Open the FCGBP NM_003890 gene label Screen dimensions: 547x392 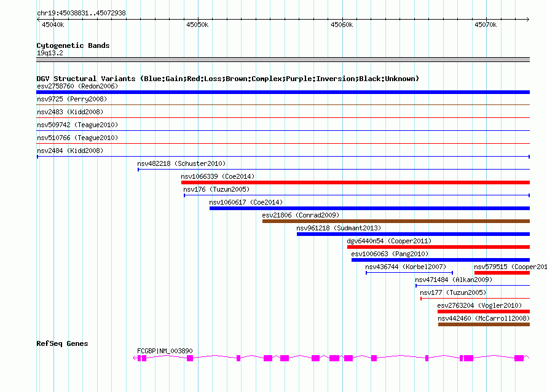tap(165, 351)
